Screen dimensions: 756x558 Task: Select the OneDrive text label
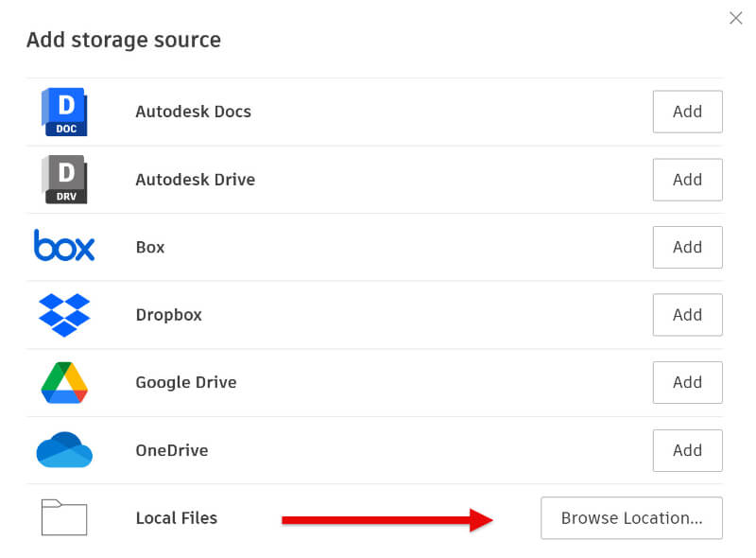[x=171, y=450]
